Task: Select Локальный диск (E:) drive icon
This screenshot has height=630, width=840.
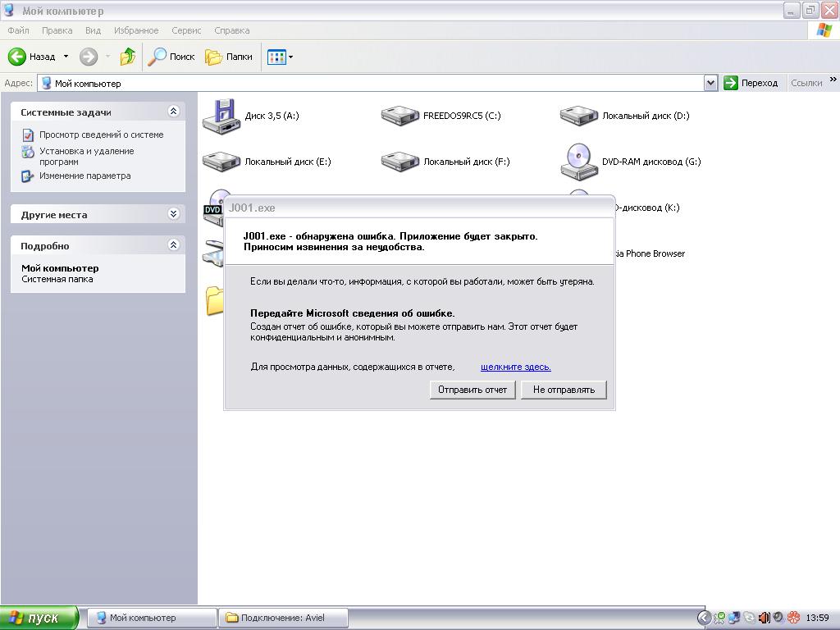Action: click(x=221, y=162)
